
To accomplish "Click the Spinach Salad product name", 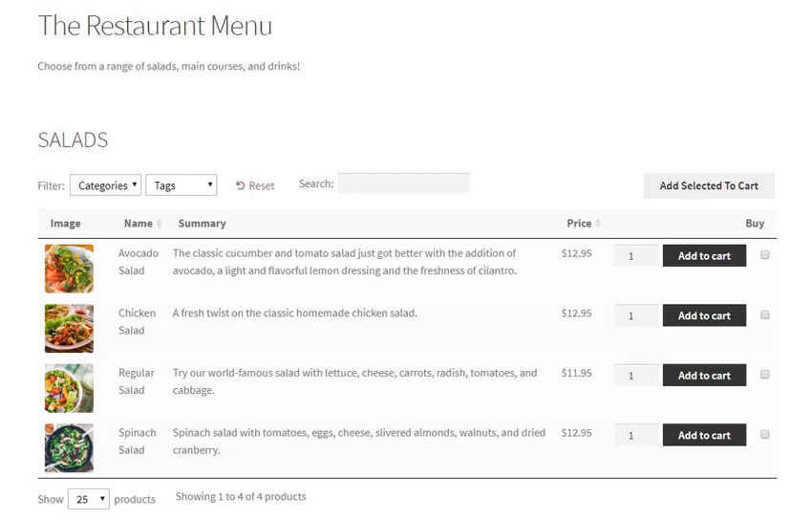I will (138, 442).
